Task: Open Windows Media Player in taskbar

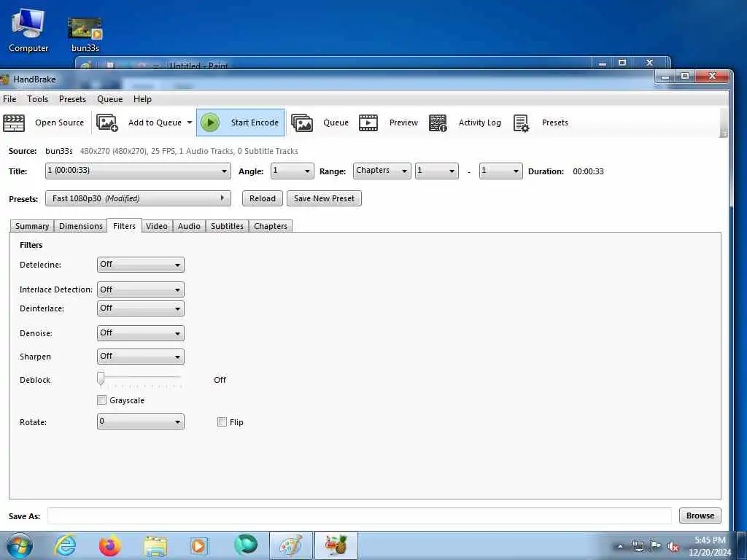Action: pyautogui.click(x=198, y=545)
